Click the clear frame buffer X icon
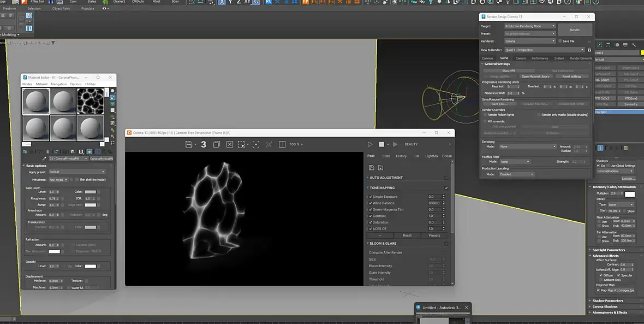Image resolution: width=644 pixels, height=324 pixels. point(230,144)
